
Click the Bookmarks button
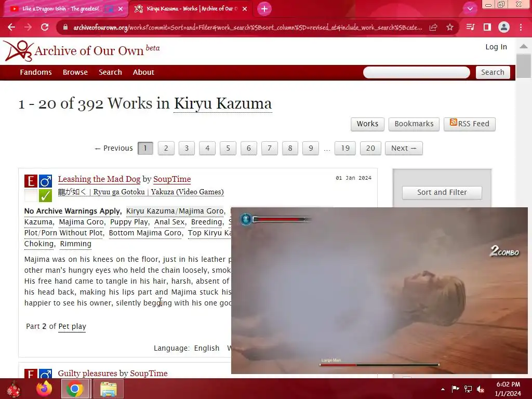click(x=414, y=124)
